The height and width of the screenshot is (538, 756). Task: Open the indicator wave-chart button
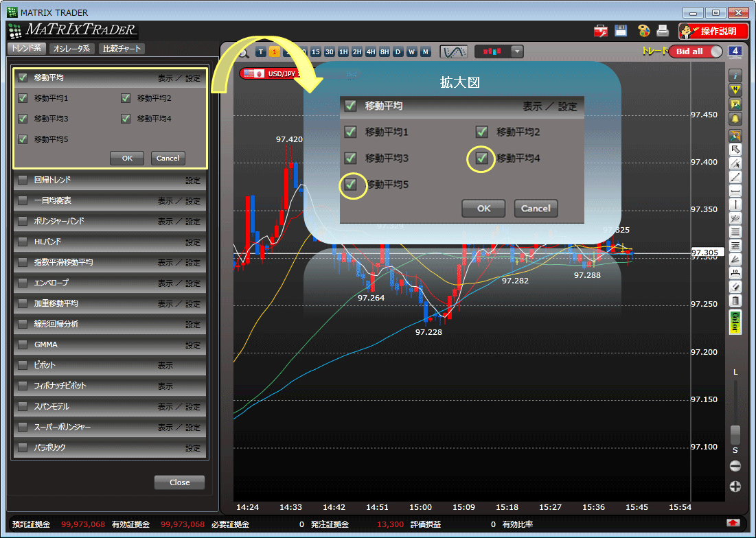click(x=454, y=51)
